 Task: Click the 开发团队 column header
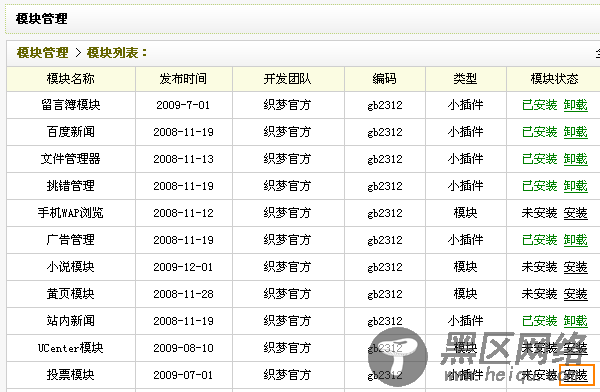287,79
